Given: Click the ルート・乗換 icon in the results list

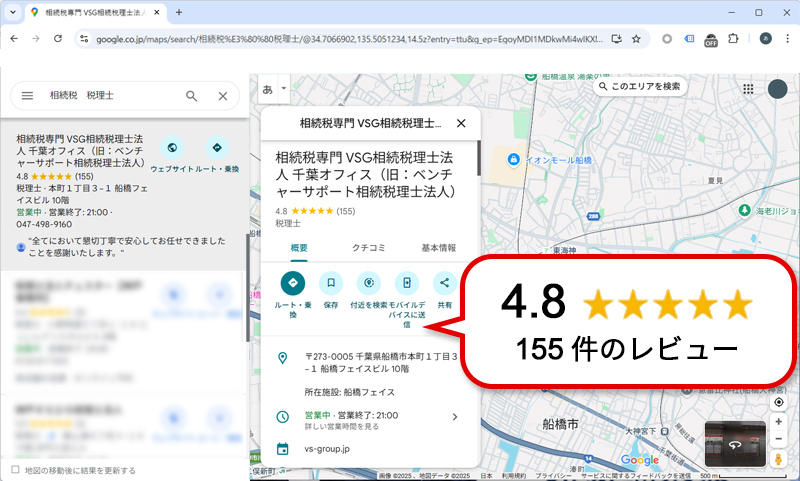Looking at the screenshot, I should pos(217,148).
